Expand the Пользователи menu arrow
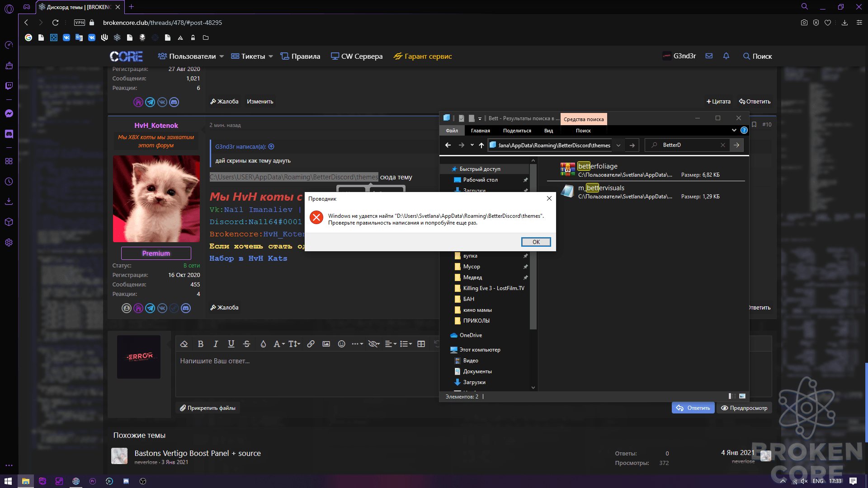 (222, 56)
